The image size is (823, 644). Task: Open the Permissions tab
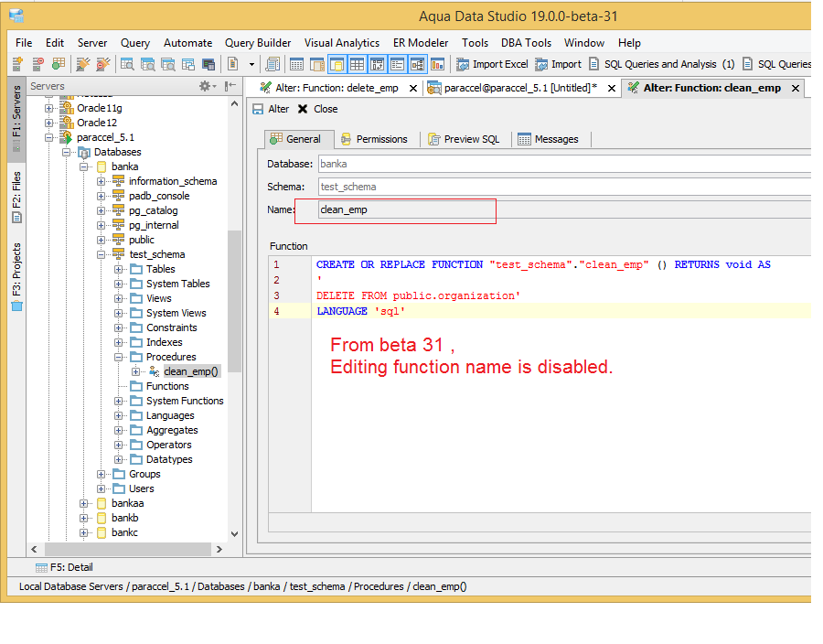pos(374,139)
